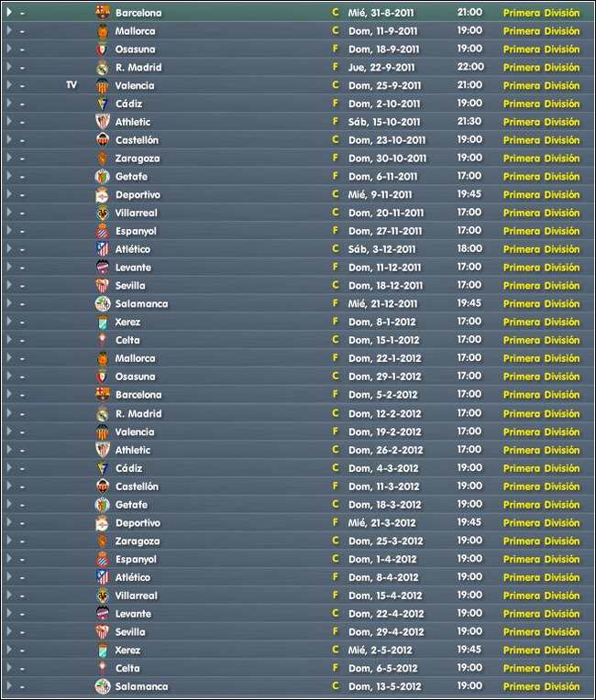Screen dimensions: 596x700
Task: Select the Xerez fixture dated 2-5-2012
Action: tap(298, 650)
